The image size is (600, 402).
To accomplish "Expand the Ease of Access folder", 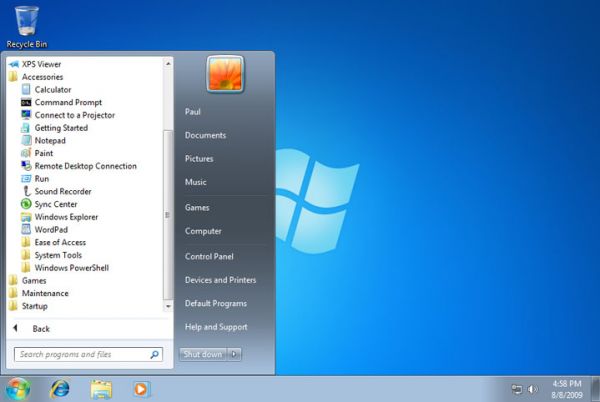I will 60,242.
